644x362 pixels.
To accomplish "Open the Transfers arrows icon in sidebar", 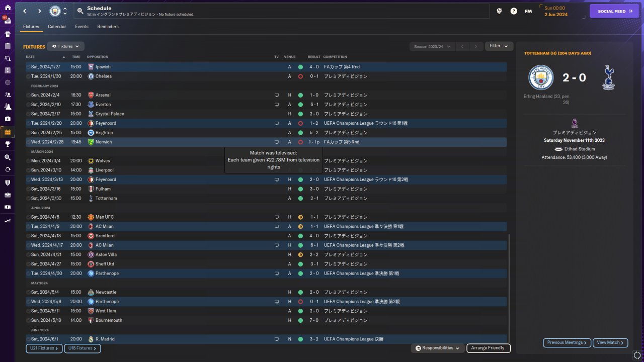I will click(x=8, y=169).
